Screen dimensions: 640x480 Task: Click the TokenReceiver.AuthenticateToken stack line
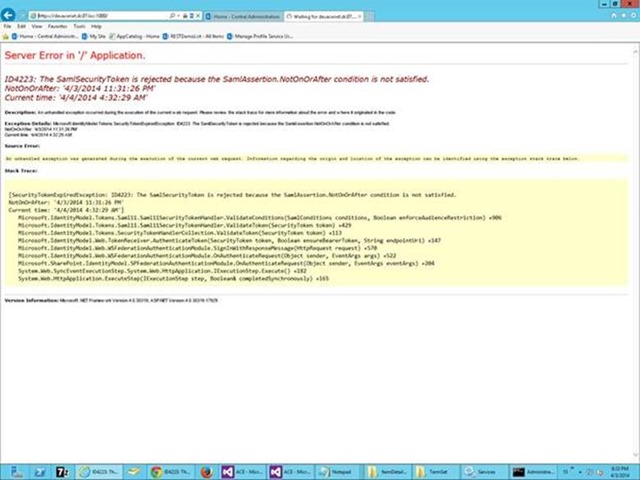click(229, 240)
